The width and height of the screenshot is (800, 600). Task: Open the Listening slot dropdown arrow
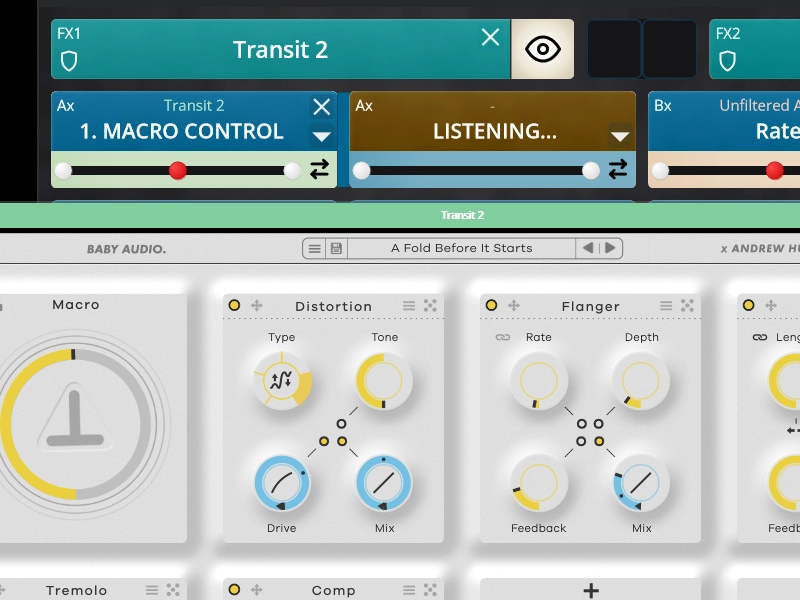click(x=620, y=136)
